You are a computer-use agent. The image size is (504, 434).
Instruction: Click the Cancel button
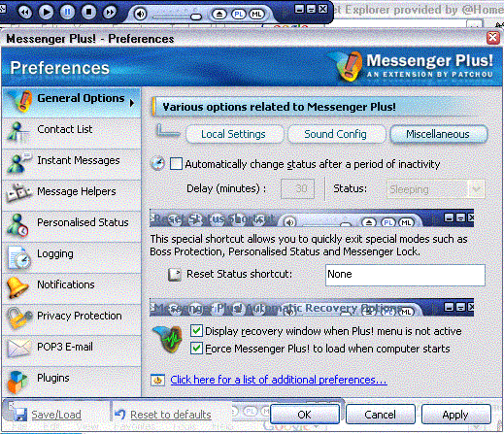point(381,415)
